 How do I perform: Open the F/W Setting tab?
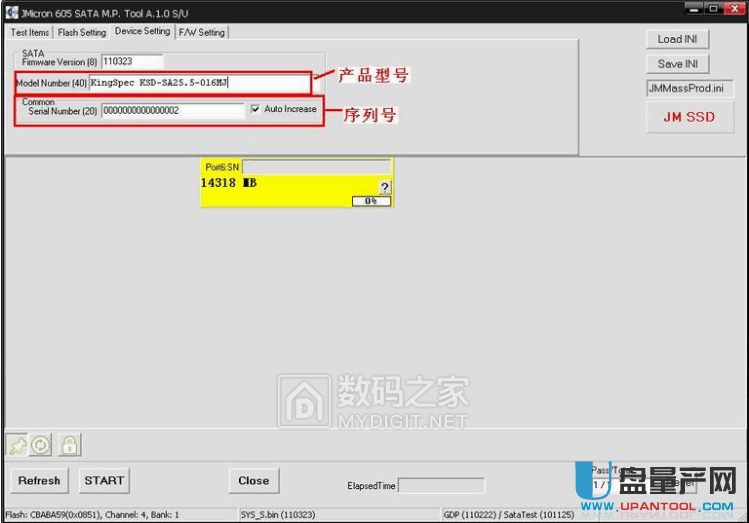pyautogui.click(x=202, y=32)
